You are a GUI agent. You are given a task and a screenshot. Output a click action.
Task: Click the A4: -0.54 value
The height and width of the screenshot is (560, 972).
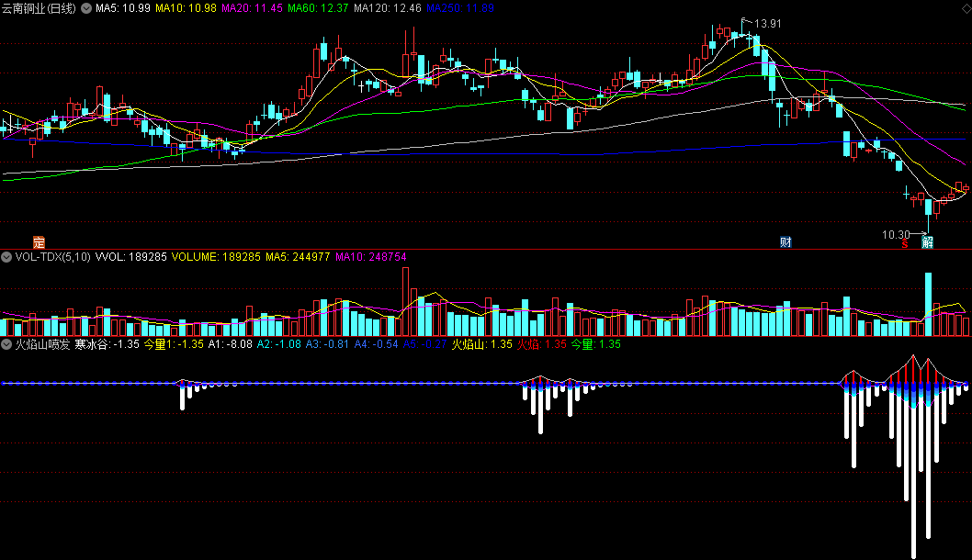(x=377, y=344)
